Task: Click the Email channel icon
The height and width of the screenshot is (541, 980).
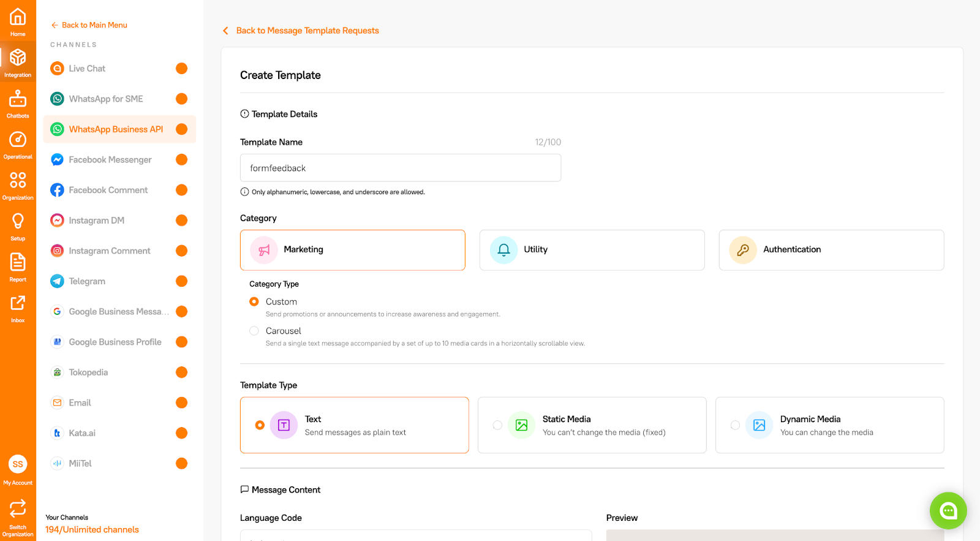Action: (57, 403)
